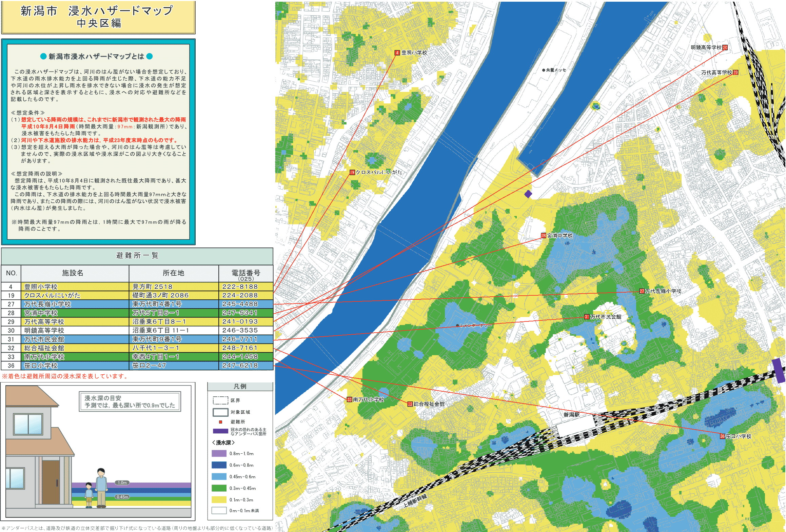Select shelter marker 31 at 万代市民会館
The image size is (786, 532).
(587, 317)
